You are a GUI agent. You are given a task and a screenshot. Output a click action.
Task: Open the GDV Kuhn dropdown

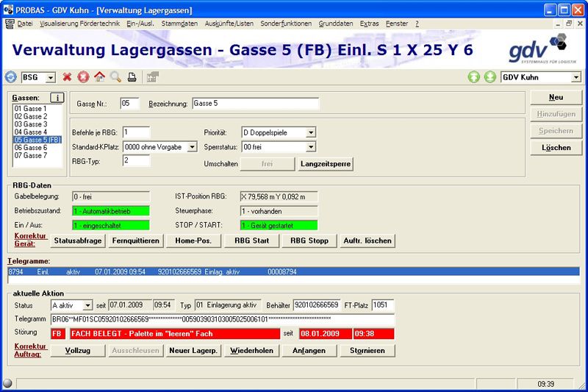(x=576, y=78)
